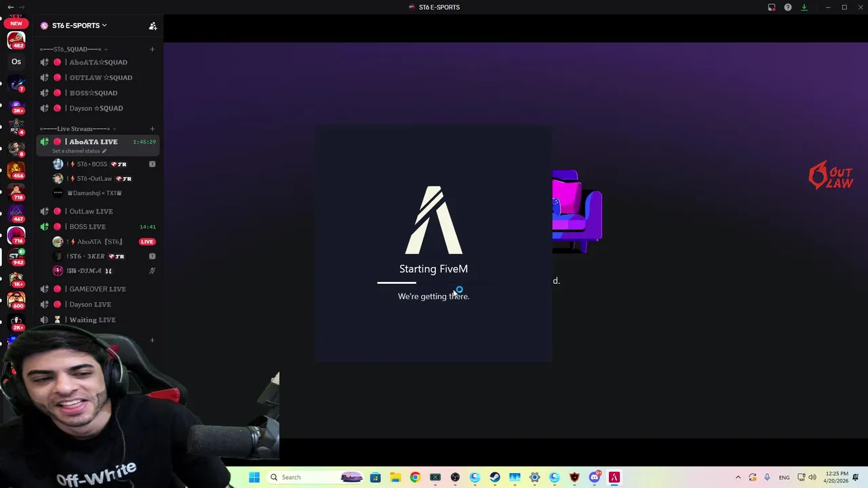Open the server icon with 1K+ badge
Image resolution: width=868 pixels, height=488 pixels.
(x=16, y=279)
